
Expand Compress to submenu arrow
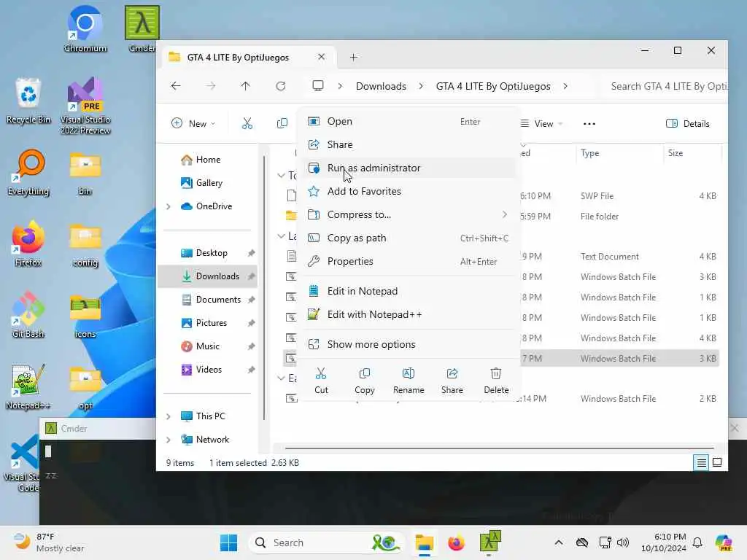tap(505, 215)
